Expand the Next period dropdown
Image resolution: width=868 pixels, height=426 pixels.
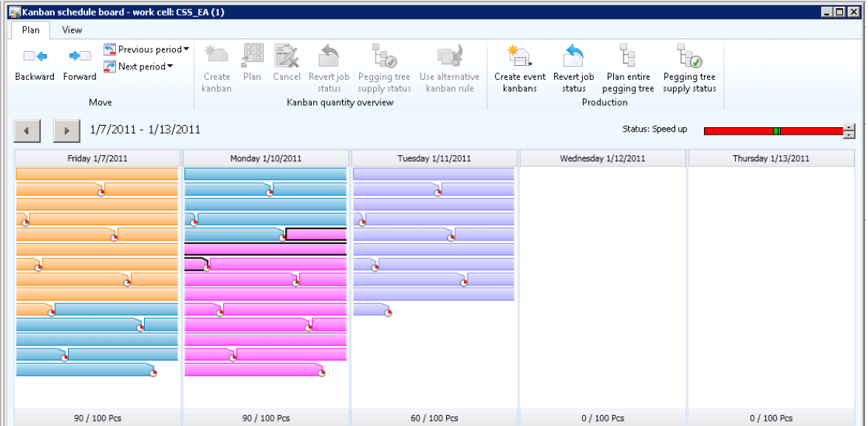tap(170, 67)
